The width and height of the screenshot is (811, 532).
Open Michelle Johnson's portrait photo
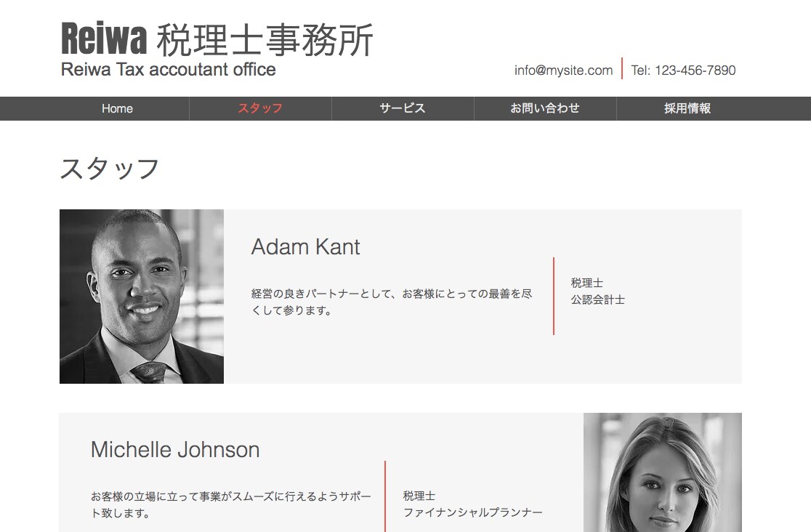[x=663, y=472]
